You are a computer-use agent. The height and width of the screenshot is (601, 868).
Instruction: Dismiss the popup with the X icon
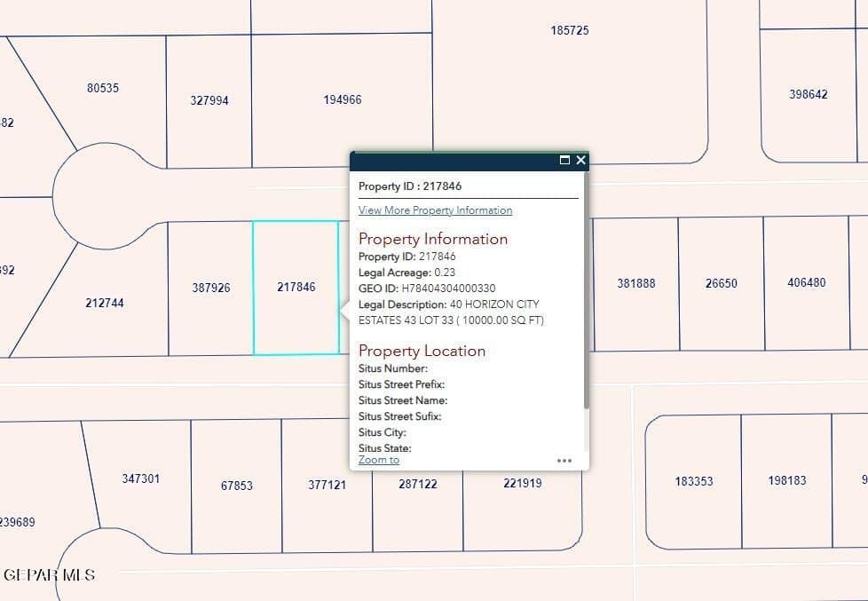pyautogui.click(x=581, y=161)
